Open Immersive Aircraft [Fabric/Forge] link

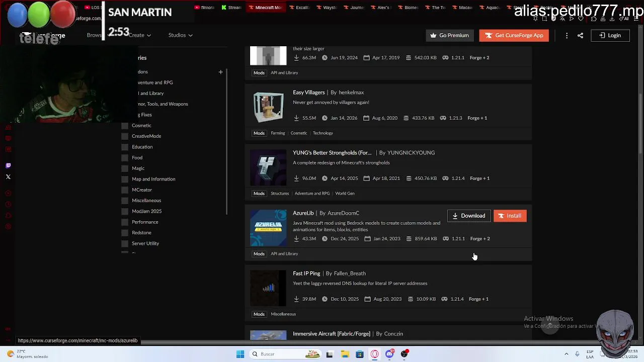pos(332,334)
